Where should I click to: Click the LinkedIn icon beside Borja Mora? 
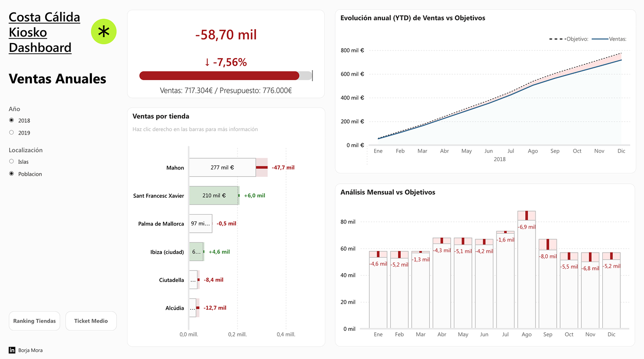pyautogui.click(x=12, y=350)
